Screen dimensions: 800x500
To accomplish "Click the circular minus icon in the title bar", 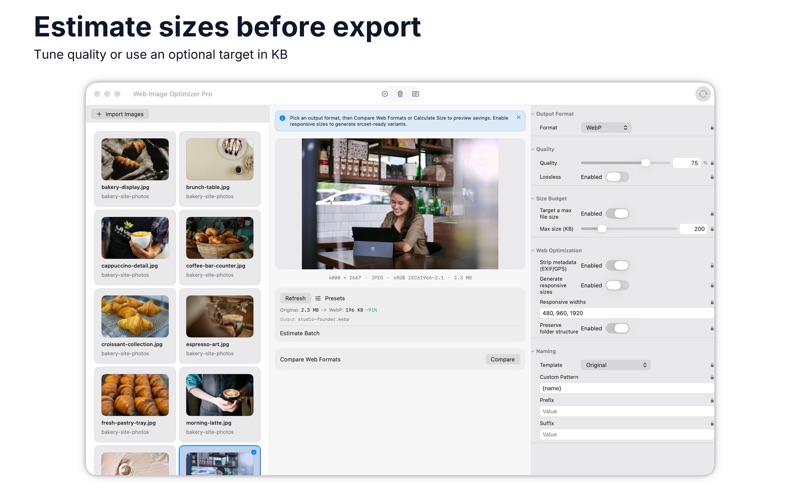I will [385, 94].
